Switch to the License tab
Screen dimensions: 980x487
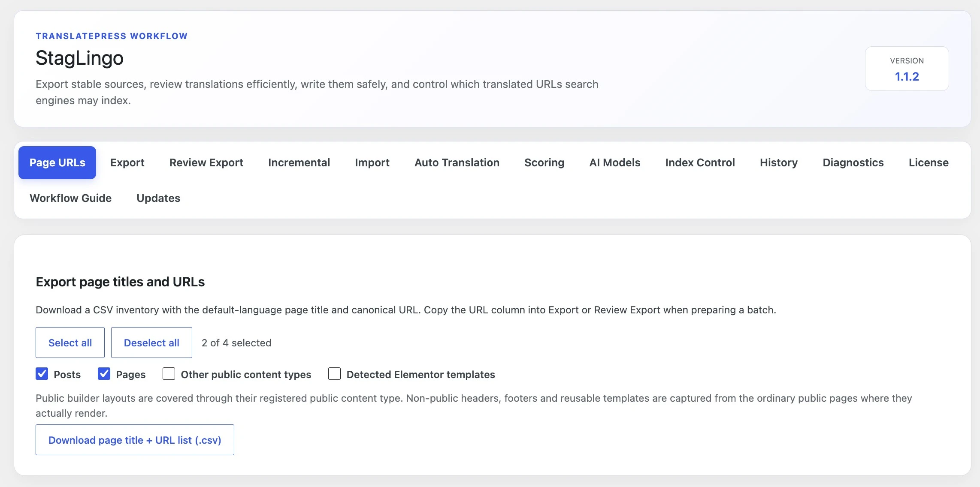[929, 162]
